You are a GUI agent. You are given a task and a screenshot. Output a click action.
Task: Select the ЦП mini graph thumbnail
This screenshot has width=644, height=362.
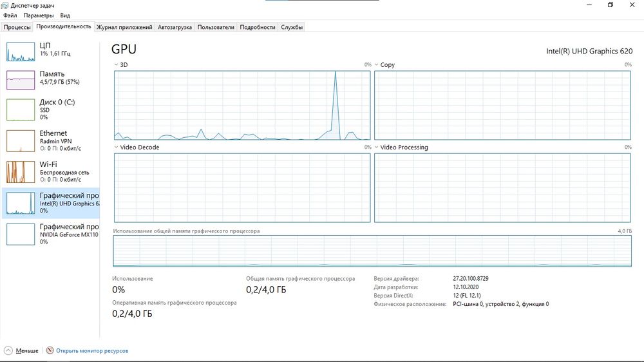point(21,52)
